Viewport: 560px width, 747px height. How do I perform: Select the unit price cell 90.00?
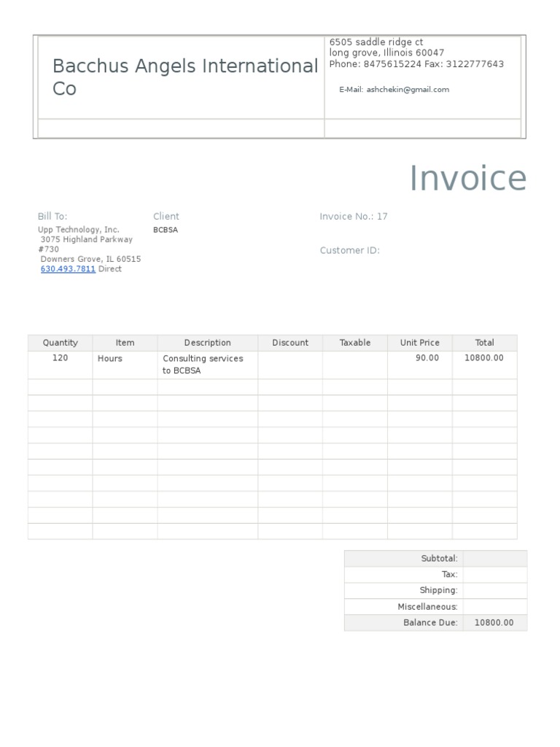pyautogui.click(x=419, y=365)
